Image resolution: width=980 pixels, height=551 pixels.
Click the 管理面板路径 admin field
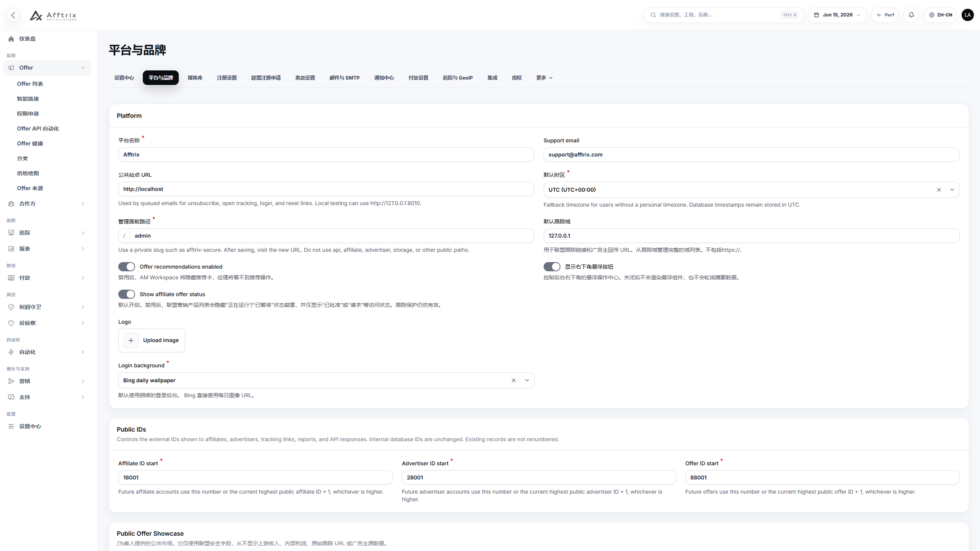tap(332, 236)
